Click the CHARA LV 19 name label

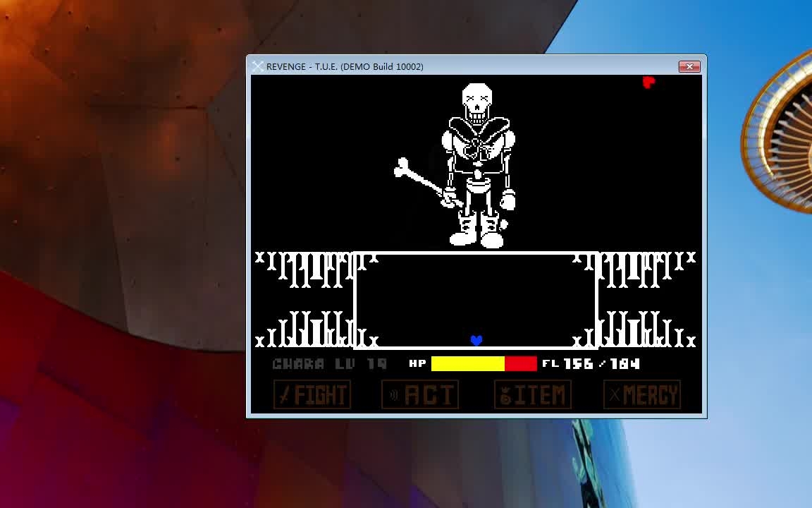point(329,364)
